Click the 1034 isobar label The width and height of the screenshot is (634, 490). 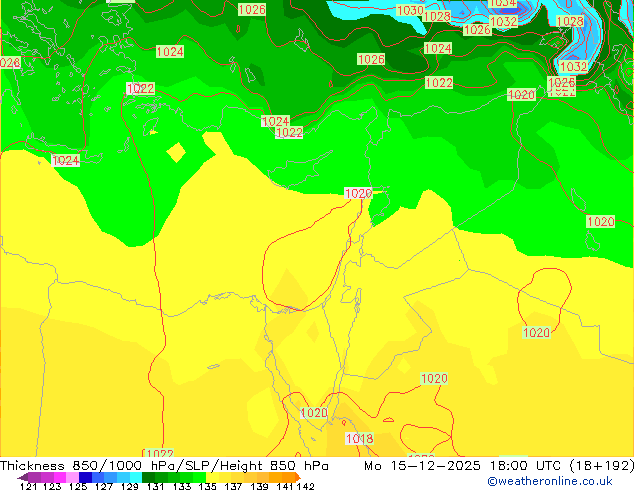pos(503,3)
